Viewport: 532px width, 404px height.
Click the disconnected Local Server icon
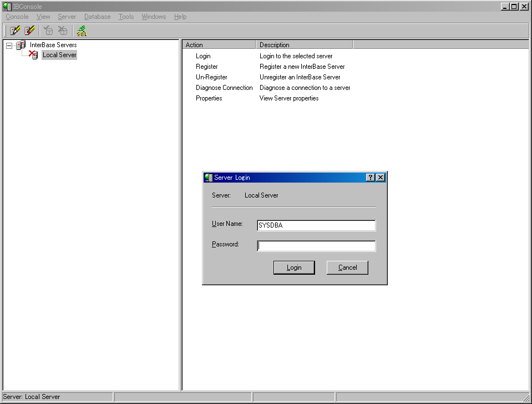tap(33, 55)
